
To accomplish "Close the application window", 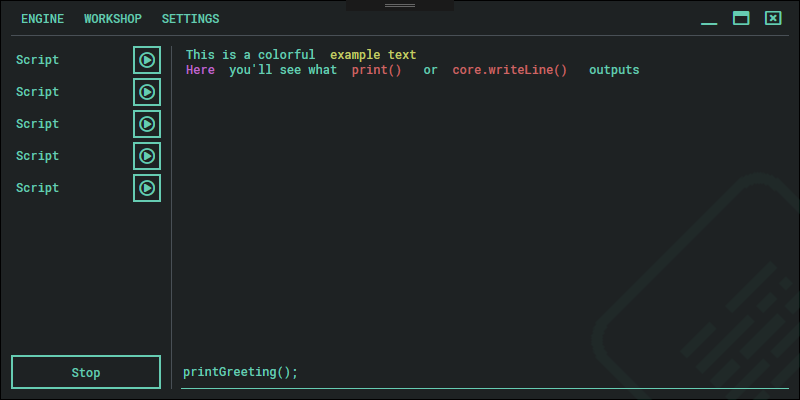I will pyautogui.click(x=773, y=18).
